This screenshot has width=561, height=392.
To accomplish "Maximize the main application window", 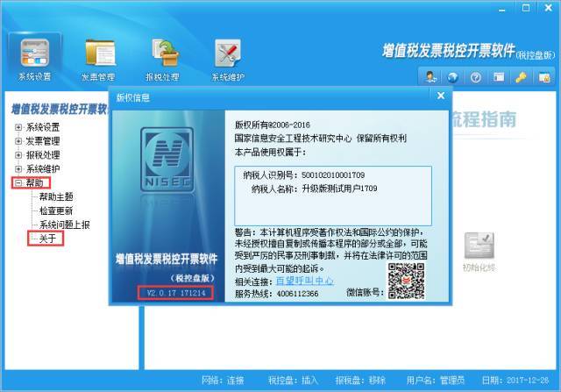I will point(526,8).
